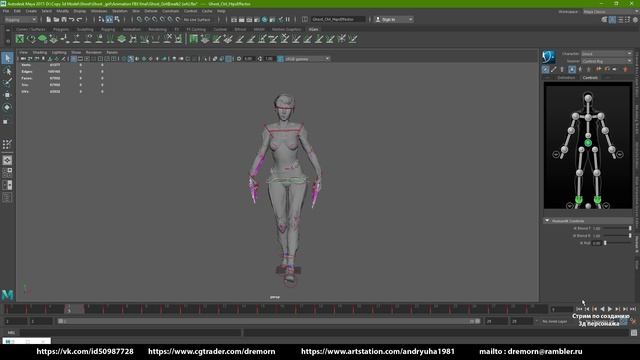Click the Undo arrow icon in status line

(x=71, y=19)
